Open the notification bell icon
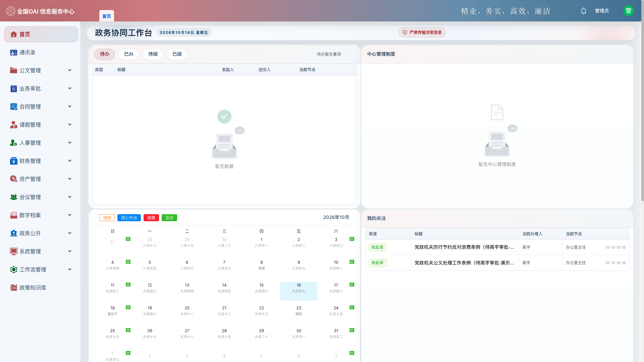 584,11
